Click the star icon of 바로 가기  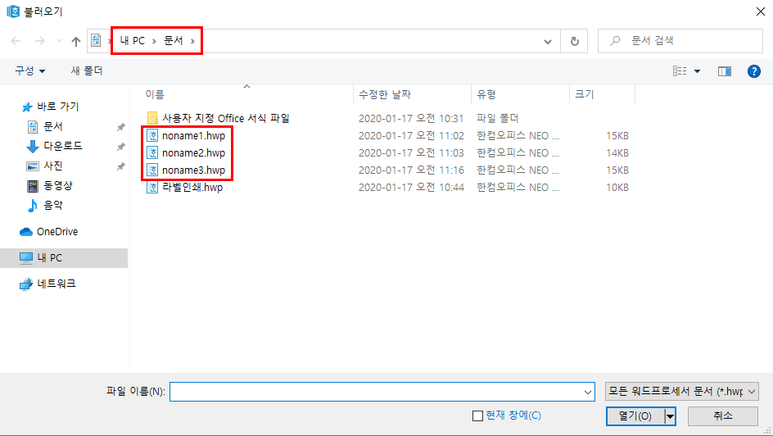coord(27,107)
